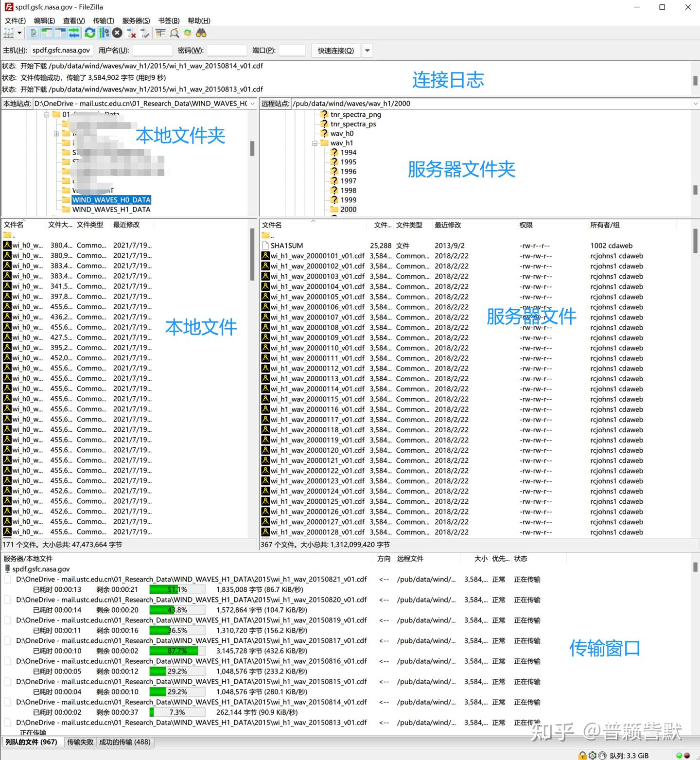Click the 主机(H) host input field
Image resolution: width=700 pixels, height=760 pixels.
point(61,51)
